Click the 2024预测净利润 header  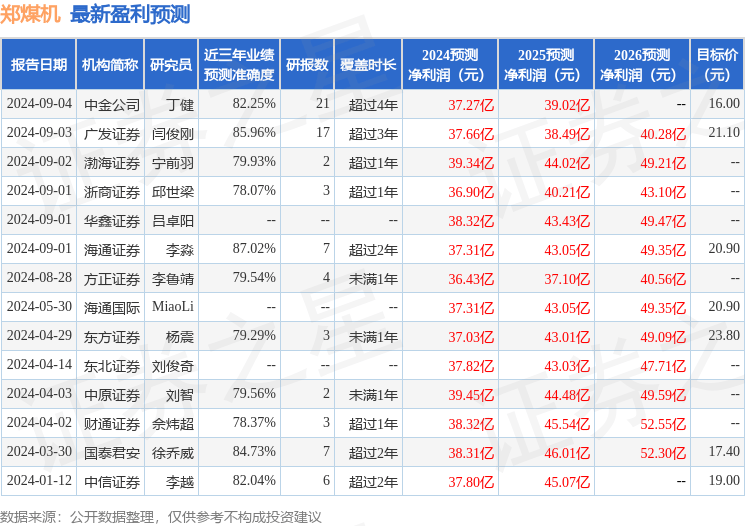(449, 65)
